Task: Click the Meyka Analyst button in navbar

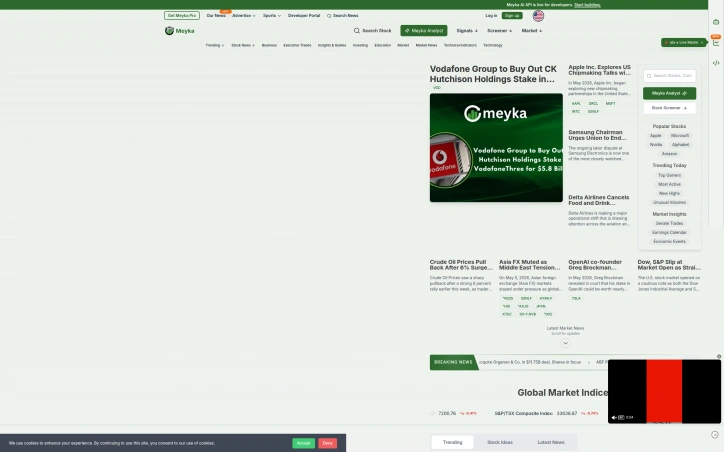Action: pyautogui.click(x=424, y=30)
